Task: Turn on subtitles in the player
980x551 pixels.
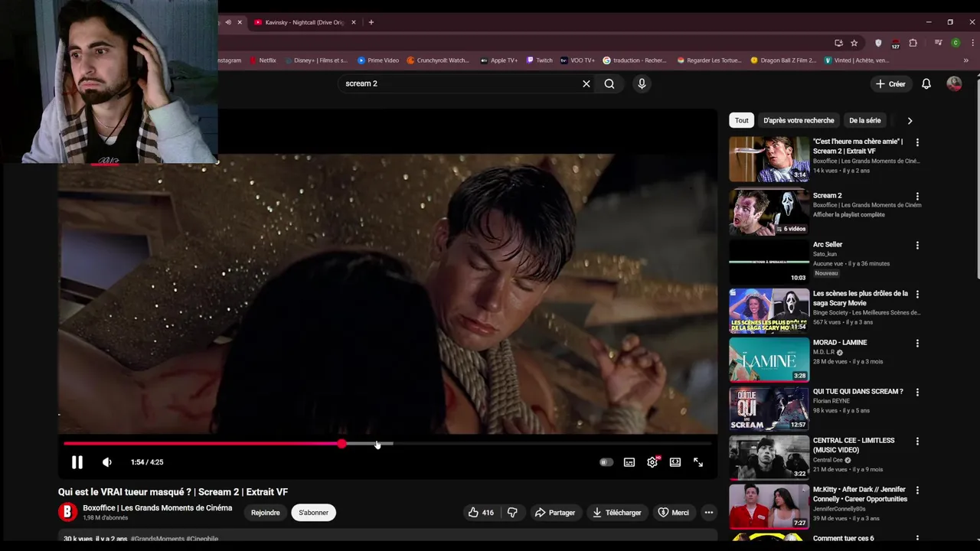Action: (x=629, y=462)
